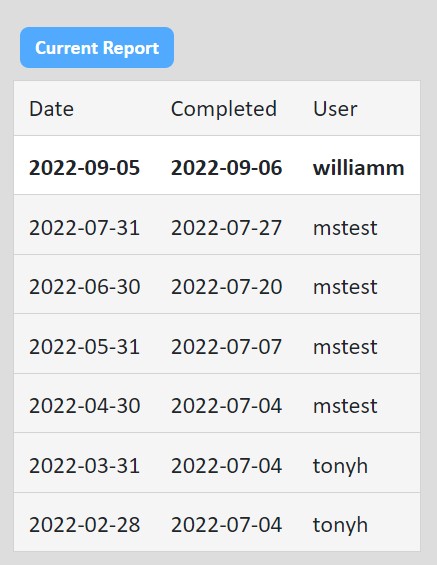Screen dimensions: 437x565
Task: Click mstest in the 2022-04-30 row
Action: click(345, 406)
